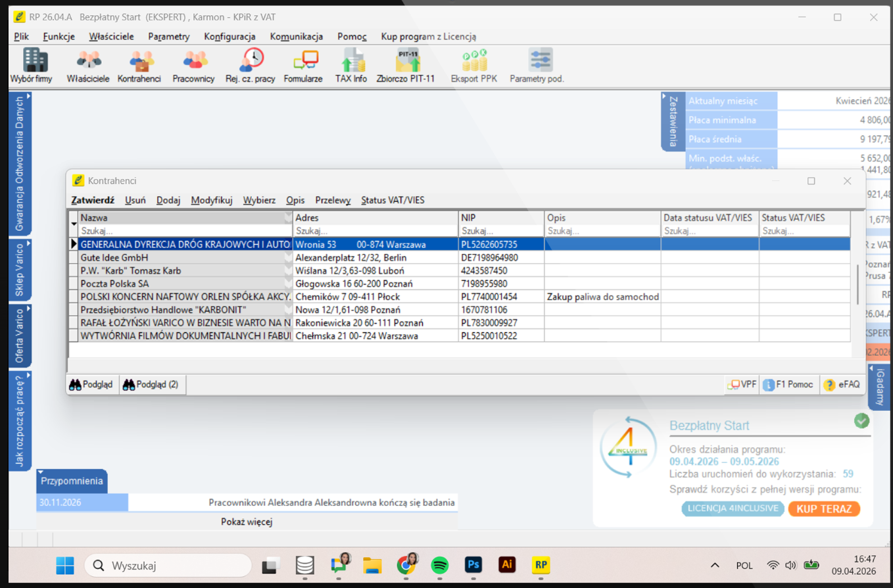Expand the Zestawienia side panel tab
This screenshot has height=588, width=893.
[x=673, y=121]
